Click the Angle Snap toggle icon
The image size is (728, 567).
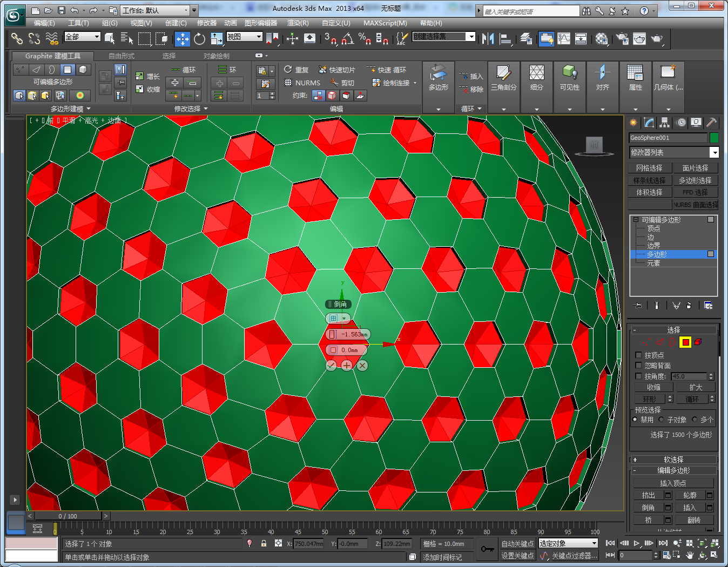tap(348, 38)
